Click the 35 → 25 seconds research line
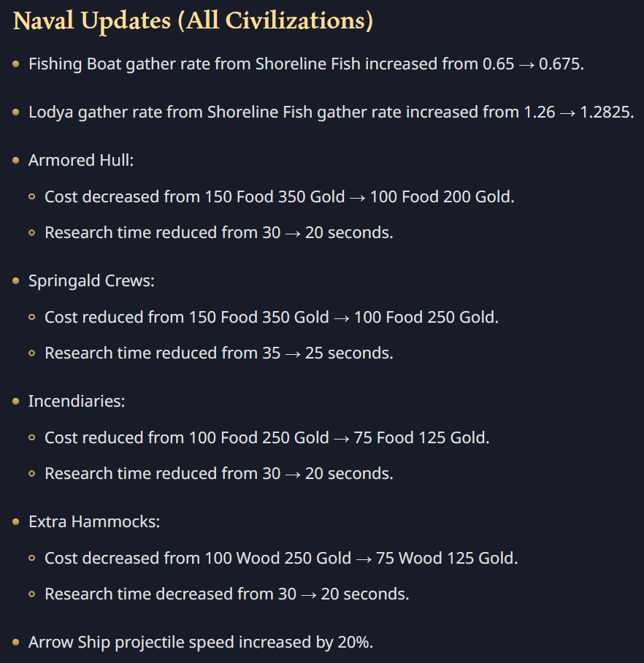This screenshot has height=663, width=644. (218, 353)
